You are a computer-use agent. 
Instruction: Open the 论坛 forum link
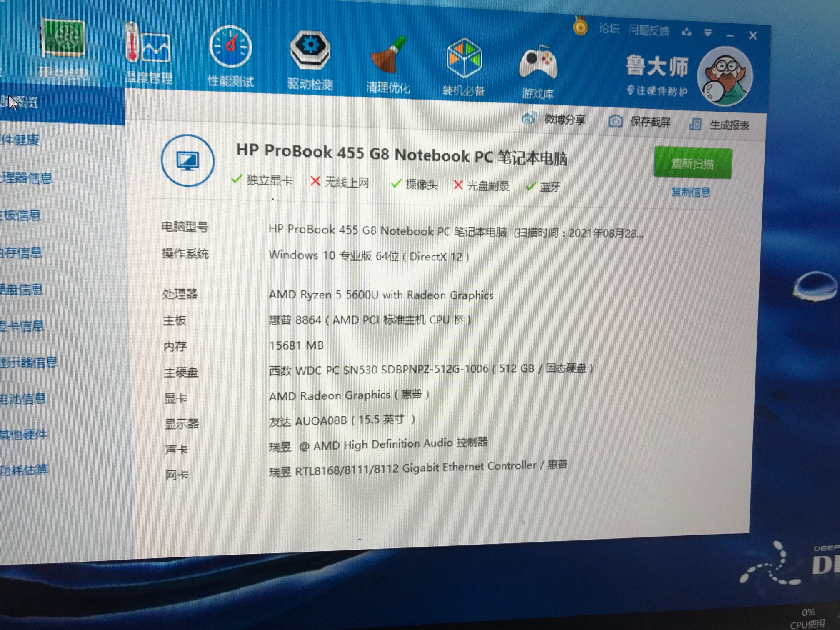609,29
